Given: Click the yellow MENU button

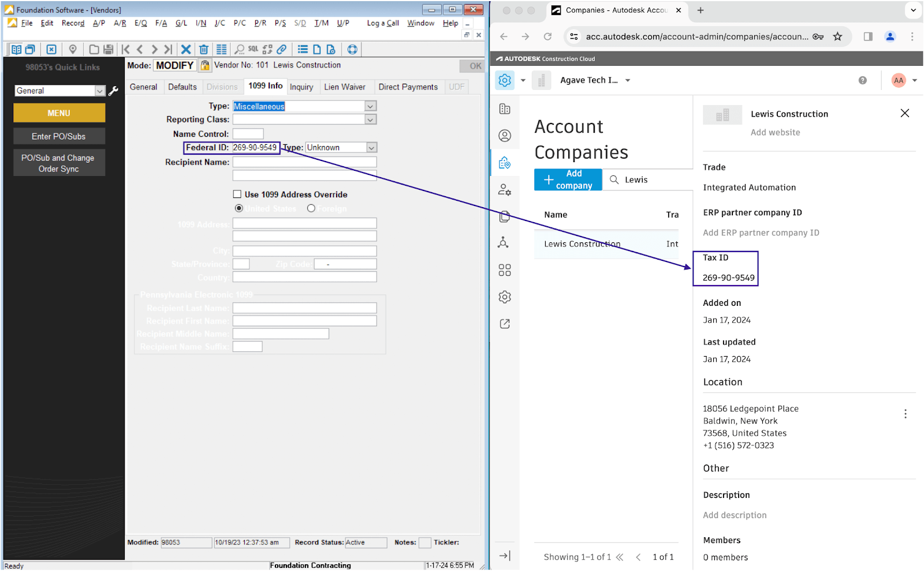Looking at the screenshot, I should tap(59, 113).
